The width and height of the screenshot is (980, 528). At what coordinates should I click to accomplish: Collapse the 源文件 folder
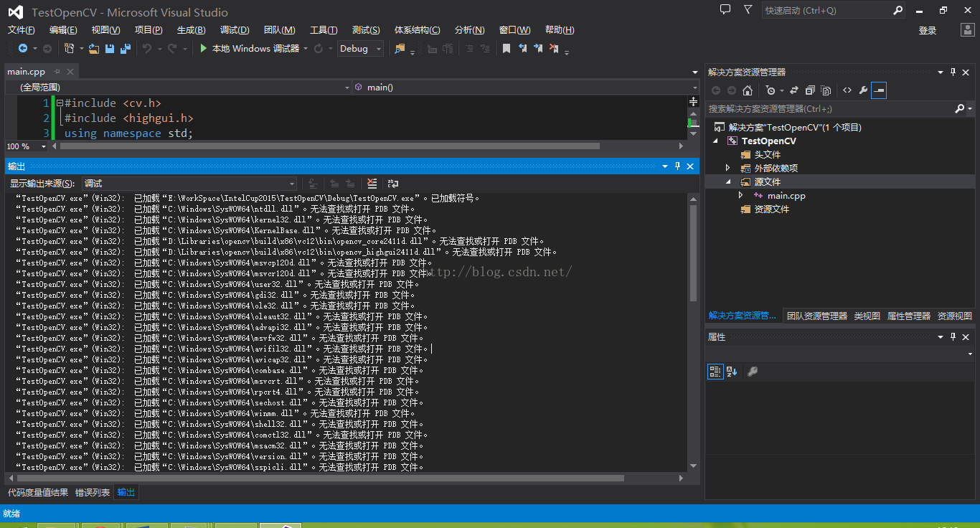coord(728,182)
